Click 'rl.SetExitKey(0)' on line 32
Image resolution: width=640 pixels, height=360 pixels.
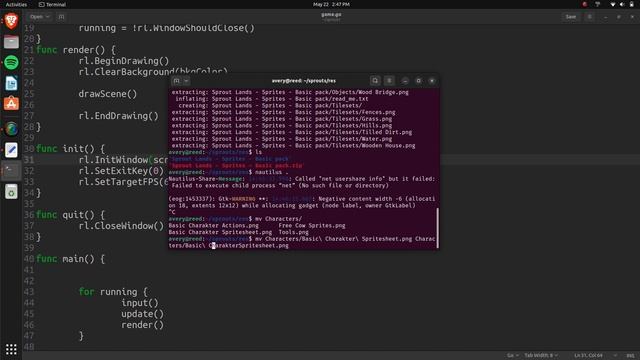coord(121,171)
